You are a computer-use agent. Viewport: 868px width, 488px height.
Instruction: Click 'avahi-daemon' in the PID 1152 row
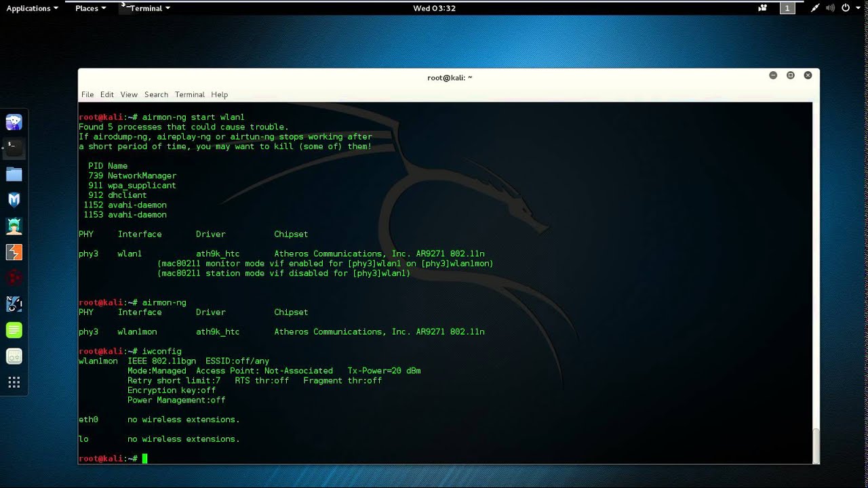pos(137,205)
